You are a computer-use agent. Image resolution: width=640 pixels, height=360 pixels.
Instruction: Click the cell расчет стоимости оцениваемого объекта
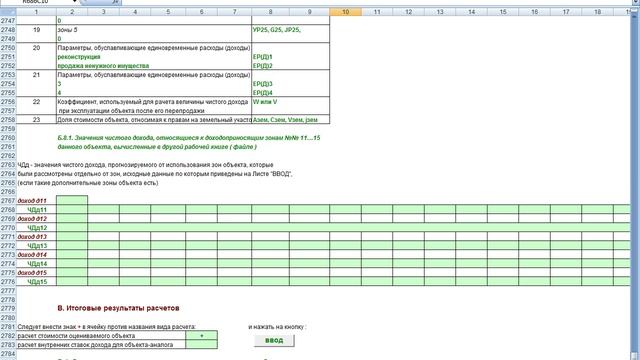tap(101, 336)
